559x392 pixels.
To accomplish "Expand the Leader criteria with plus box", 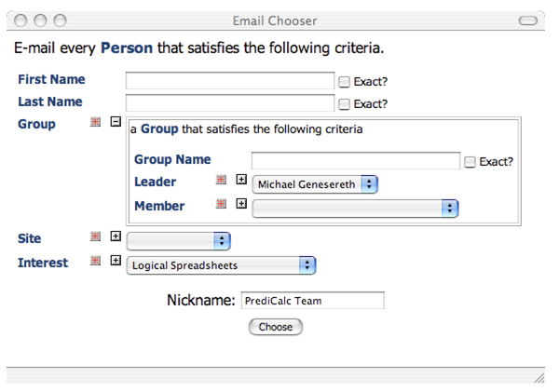I will 241,180.
